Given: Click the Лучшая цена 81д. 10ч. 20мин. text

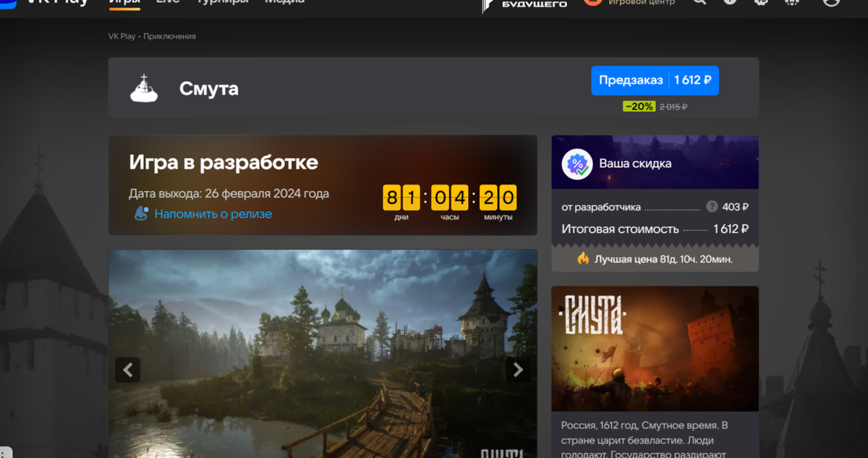Looking at the screenshot, I should pos(663,259).
